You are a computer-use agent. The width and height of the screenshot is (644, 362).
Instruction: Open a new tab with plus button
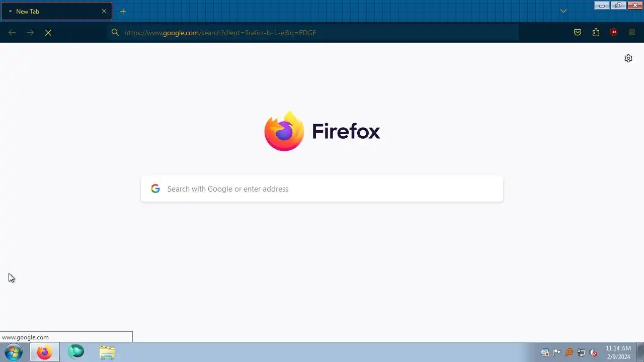click(x=123, y=11)
